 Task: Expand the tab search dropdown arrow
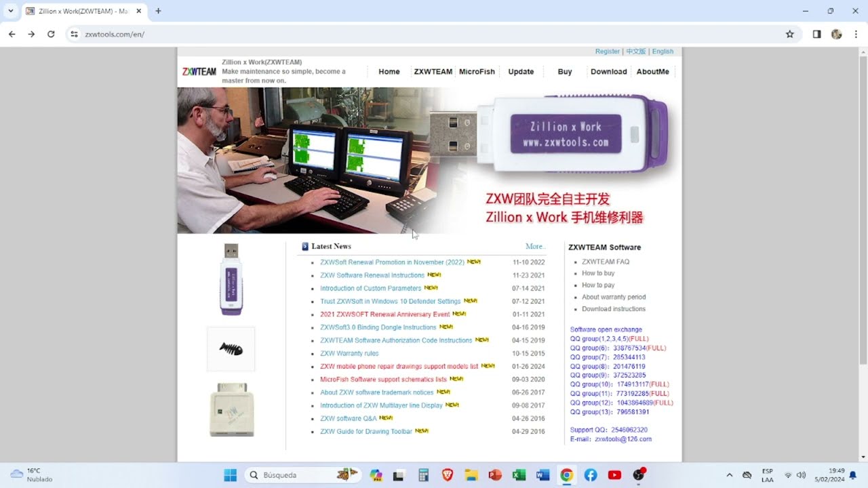click(10, 11)
